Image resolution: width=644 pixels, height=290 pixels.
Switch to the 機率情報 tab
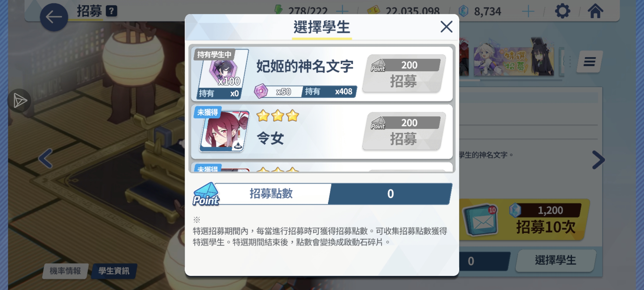tap(65, 271)
